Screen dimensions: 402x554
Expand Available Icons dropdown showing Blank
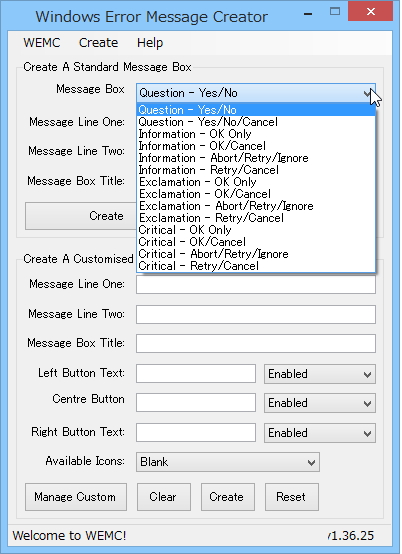(x=228, y=462)
